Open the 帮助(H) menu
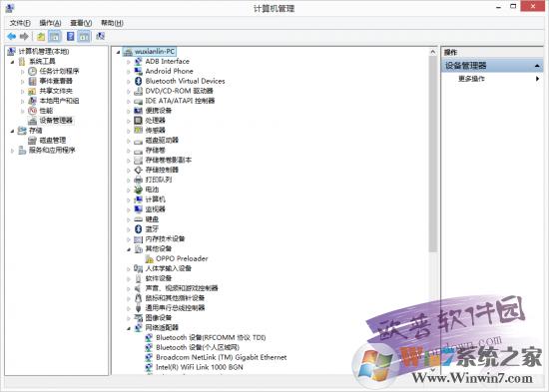Viewport: 549px width, 392px height. (x=112, y=23)
